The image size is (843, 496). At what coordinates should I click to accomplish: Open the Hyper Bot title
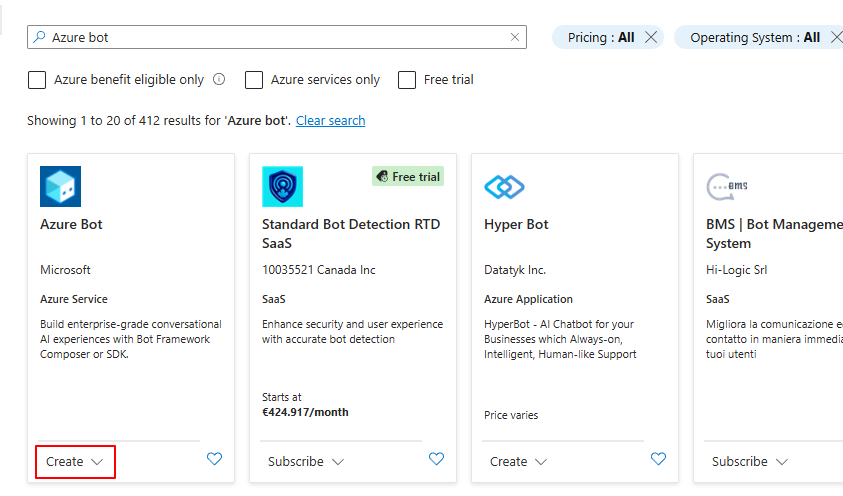pyautogui.click(x=516, y=224)
